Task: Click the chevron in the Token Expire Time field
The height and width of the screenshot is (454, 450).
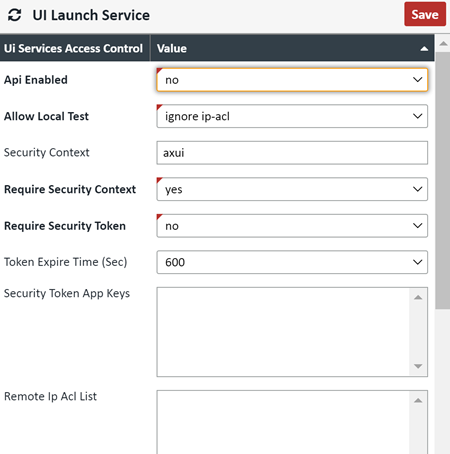Action: pos(418,262)
